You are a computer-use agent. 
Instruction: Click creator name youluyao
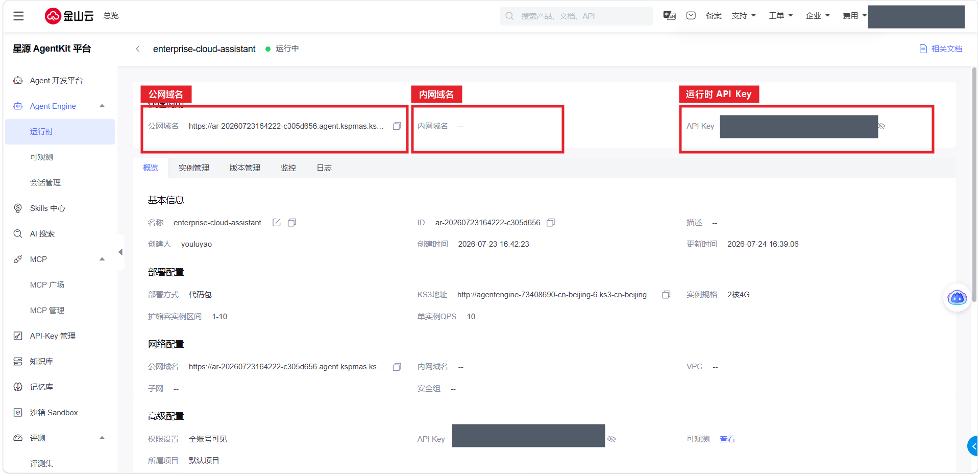197,244
